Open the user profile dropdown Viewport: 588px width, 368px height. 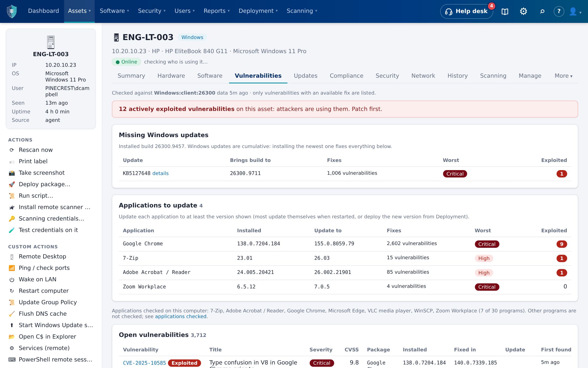pos(575,11)
